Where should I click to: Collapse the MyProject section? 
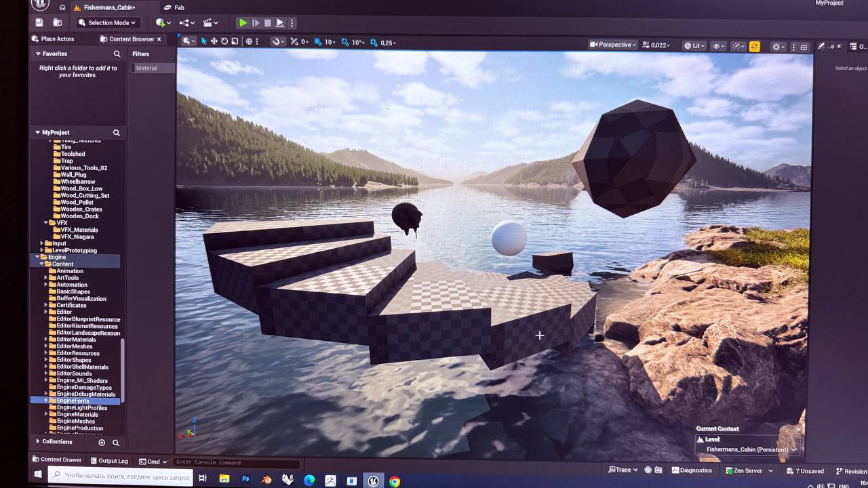click(x=38, y=132)
